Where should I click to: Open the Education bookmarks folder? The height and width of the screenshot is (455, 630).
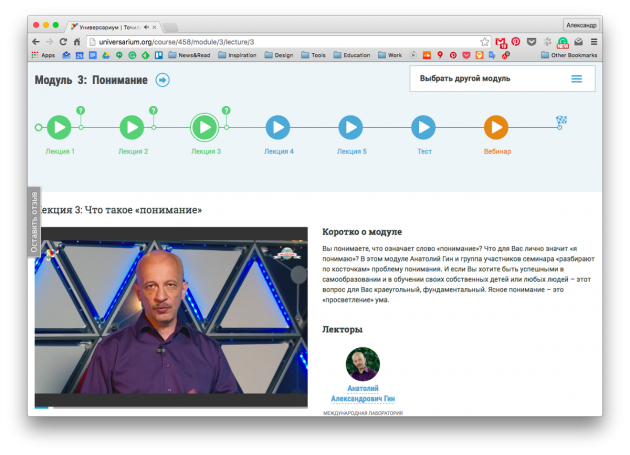click(x=350, y=55)
